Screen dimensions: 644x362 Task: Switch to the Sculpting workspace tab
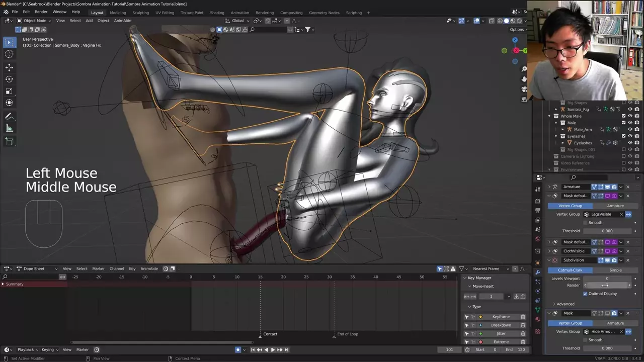pyautogui.click(x=140, y=13)
